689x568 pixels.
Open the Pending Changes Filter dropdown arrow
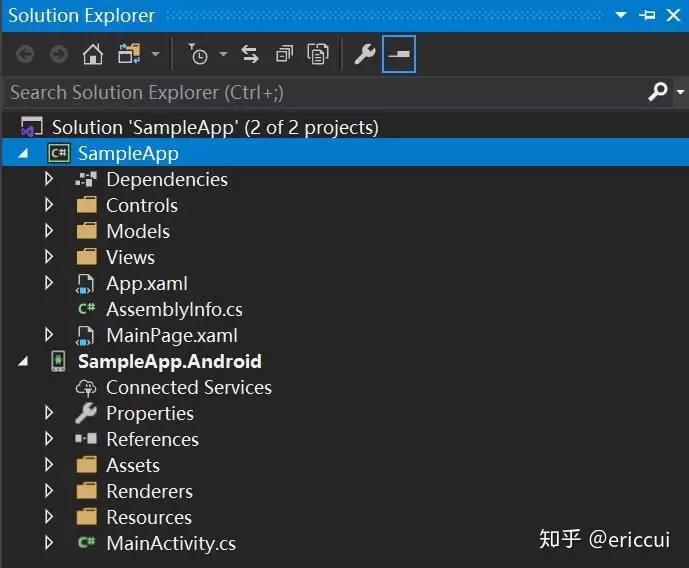click(223, 54)
